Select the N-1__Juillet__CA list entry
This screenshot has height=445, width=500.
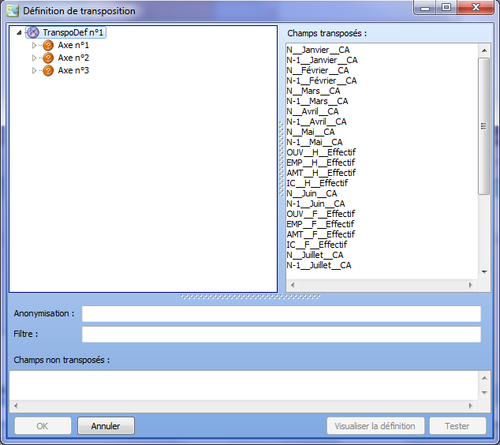(x=319, y=265)
